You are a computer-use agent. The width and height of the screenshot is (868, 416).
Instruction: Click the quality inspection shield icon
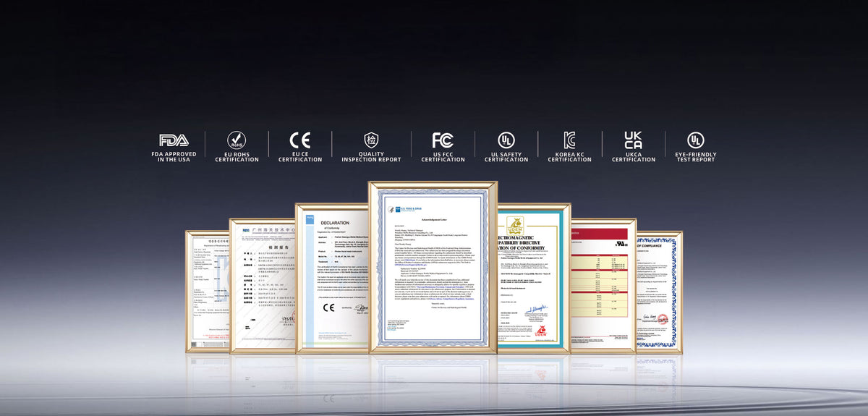coord(371,140)
